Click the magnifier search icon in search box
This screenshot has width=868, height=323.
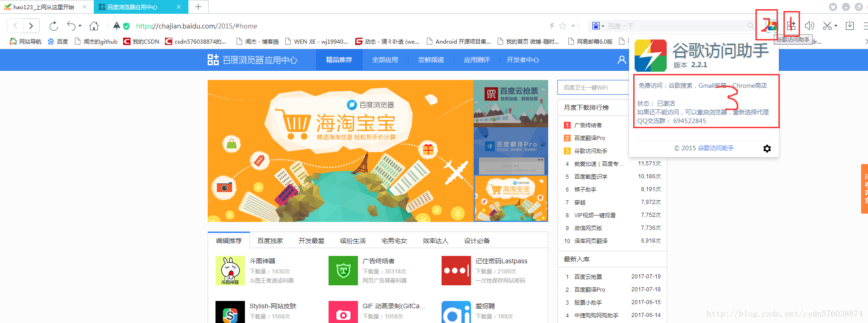point(750,26)
